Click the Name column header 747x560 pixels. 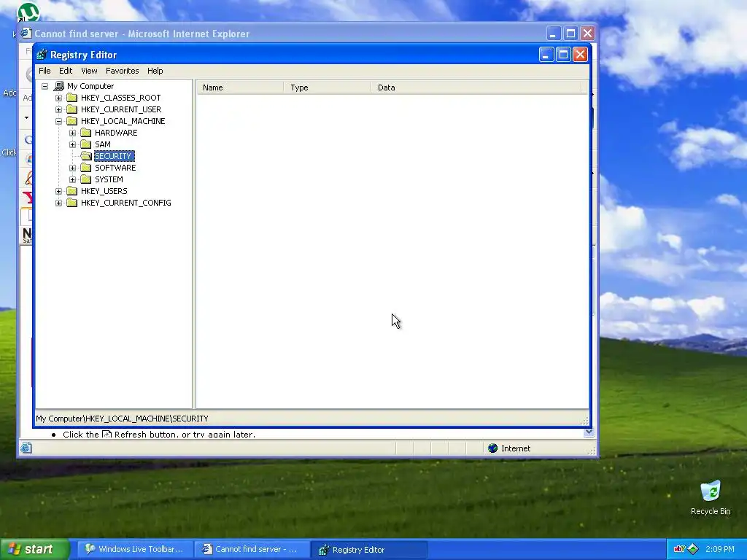[x=241, y=87]
